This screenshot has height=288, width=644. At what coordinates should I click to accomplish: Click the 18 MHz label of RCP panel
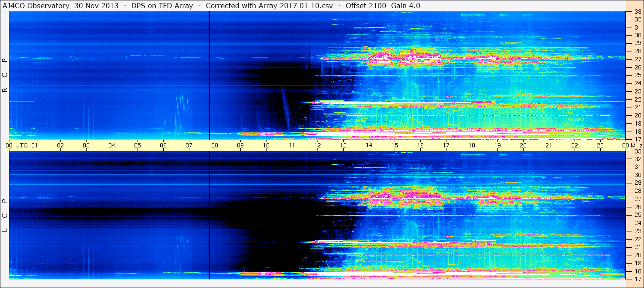point(637,132)
